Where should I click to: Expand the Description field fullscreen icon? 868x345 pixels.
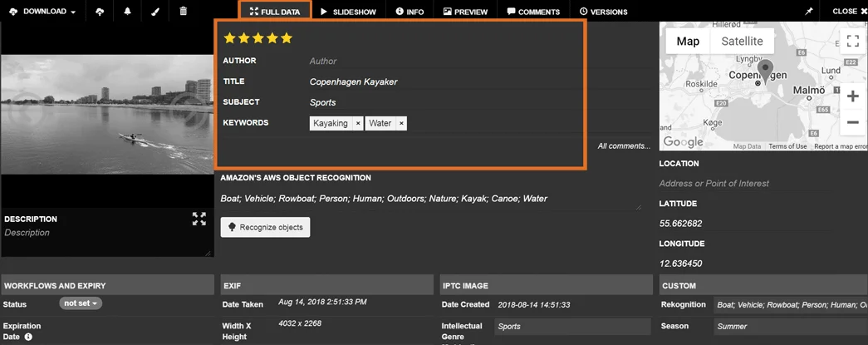199,219
